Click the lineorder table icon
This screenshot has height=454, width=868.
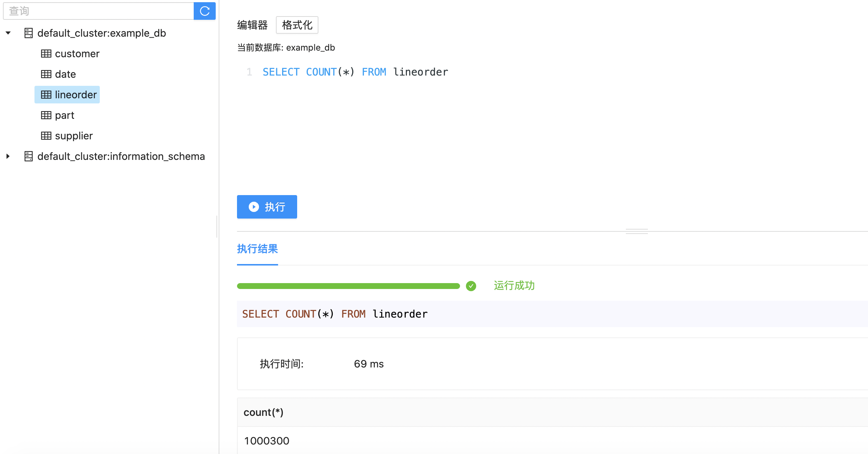46,95
